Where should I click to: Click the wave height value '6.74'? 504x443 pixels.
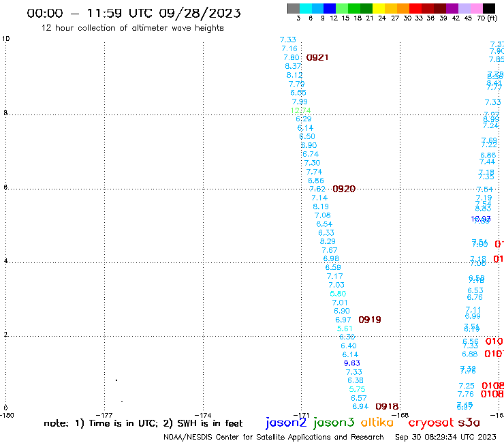[311, 154]
